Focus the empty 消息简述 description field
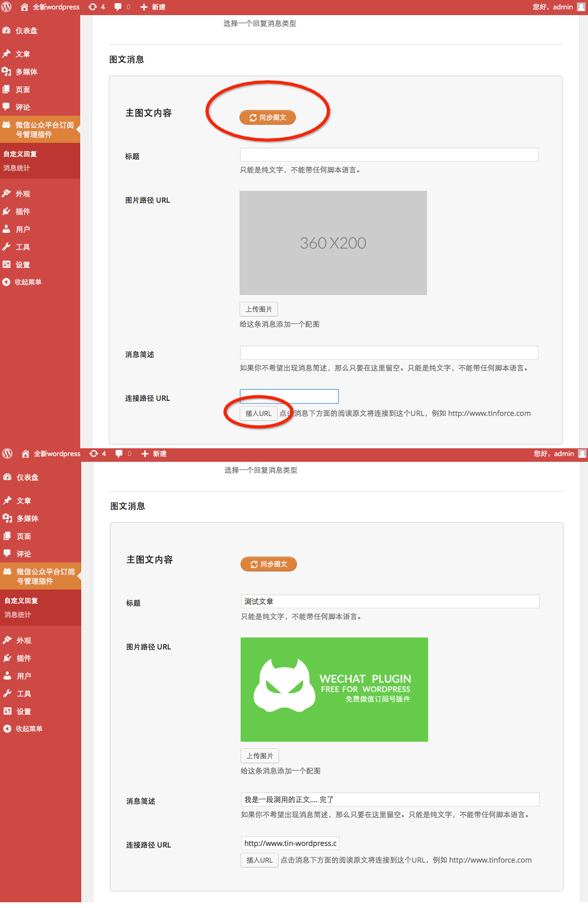The image size is (588, 908). tap(389, 353)
